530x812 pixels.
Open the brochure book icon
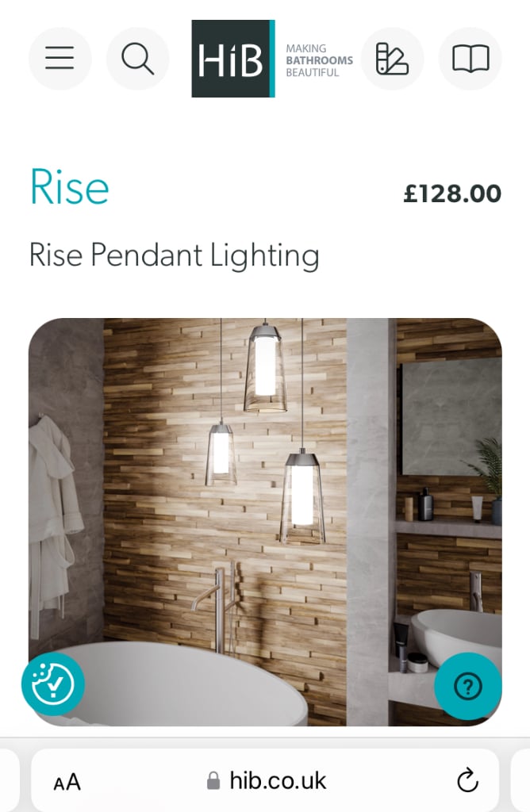click(470, 59)
